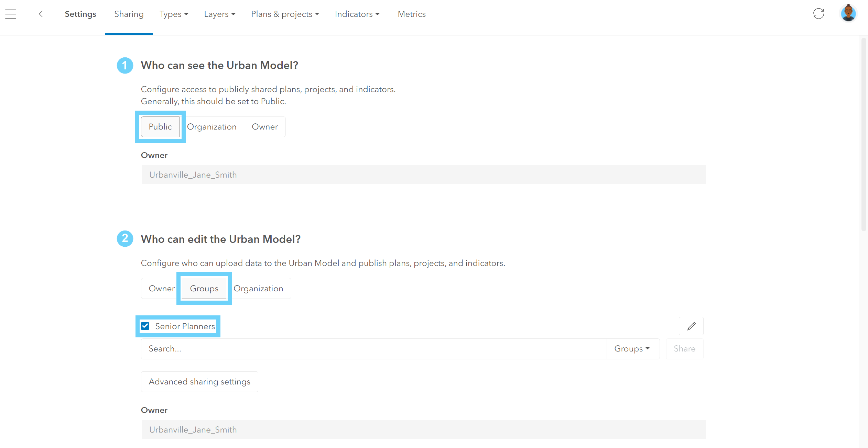Open the Groups search filter dropdown
The width and height of the screenshot is (868, 448).
(x=632, y=349)
